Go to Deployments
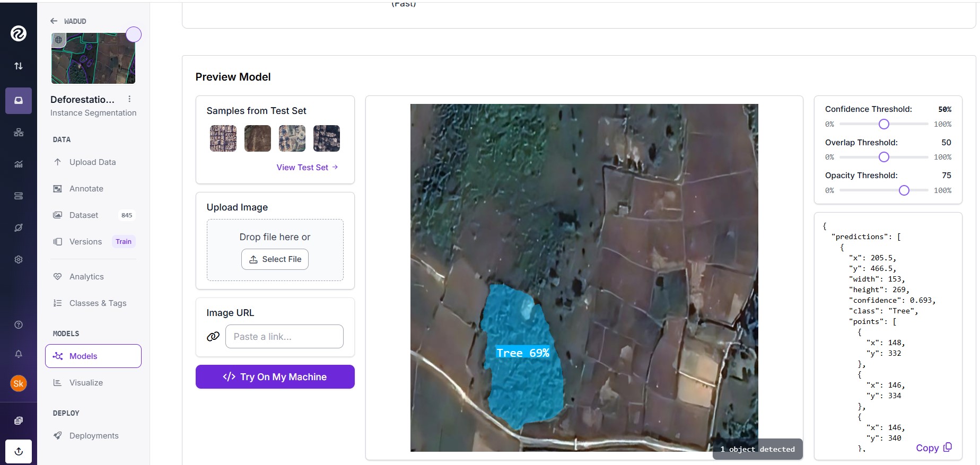This screenshot has width=980, height=465. point(93,436)
